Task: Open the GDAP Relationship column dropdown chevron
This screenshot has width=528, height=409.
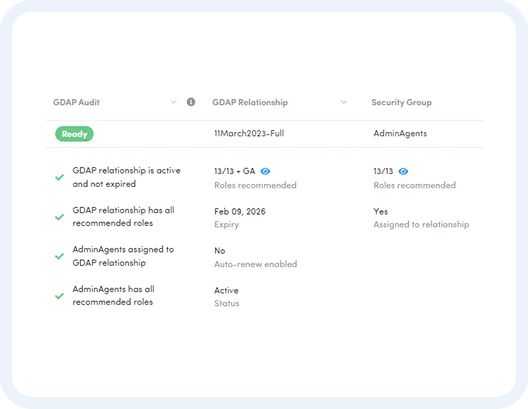Action: pos(343,102)
